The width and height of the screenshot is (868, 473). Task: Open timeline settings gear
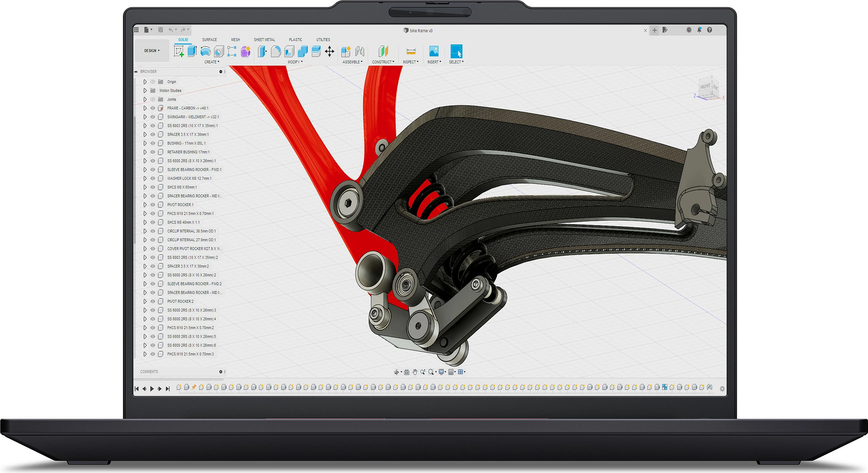tap(722, 389)
